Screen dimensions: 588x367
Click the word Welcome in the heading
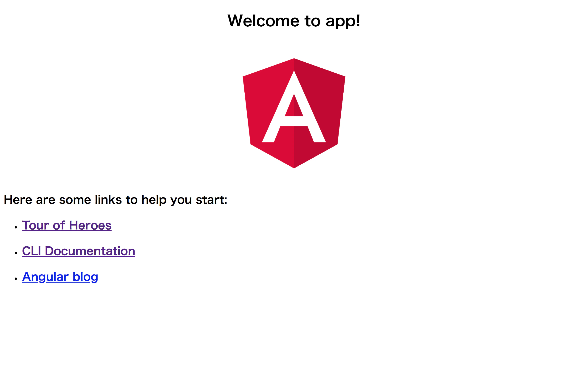pyautogui.click(x=263, y=21)
